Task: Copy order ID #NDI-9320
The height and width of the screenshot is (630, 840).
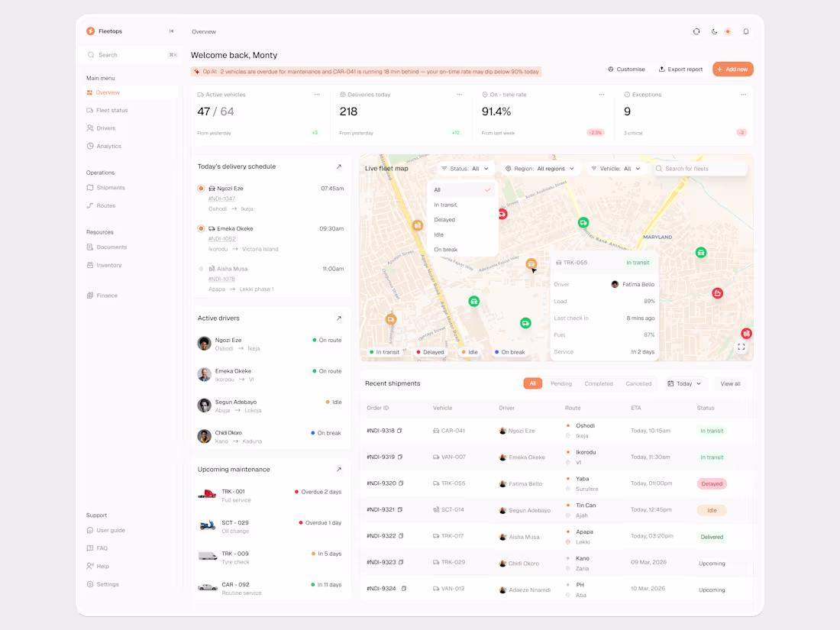Action: pos(401,483)
